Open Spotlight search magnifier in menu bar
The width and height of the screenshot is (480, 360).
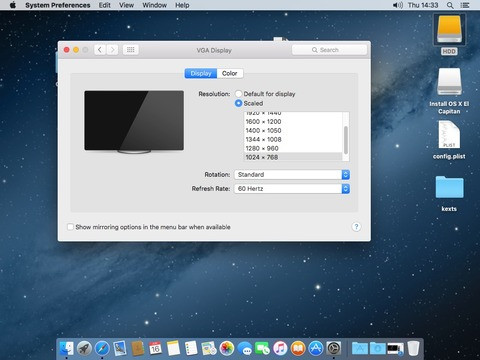point(450,5)
